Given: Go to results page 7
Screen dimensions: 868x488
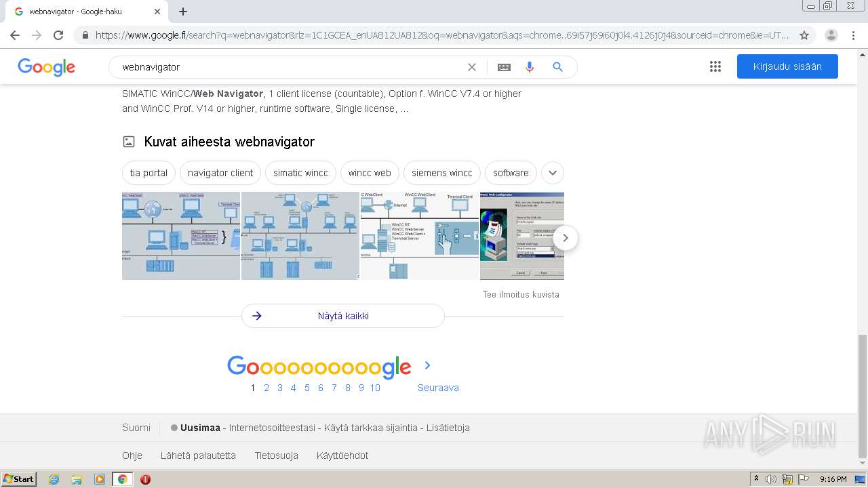Looking at the screenshot, I should (x=334, y=388).
